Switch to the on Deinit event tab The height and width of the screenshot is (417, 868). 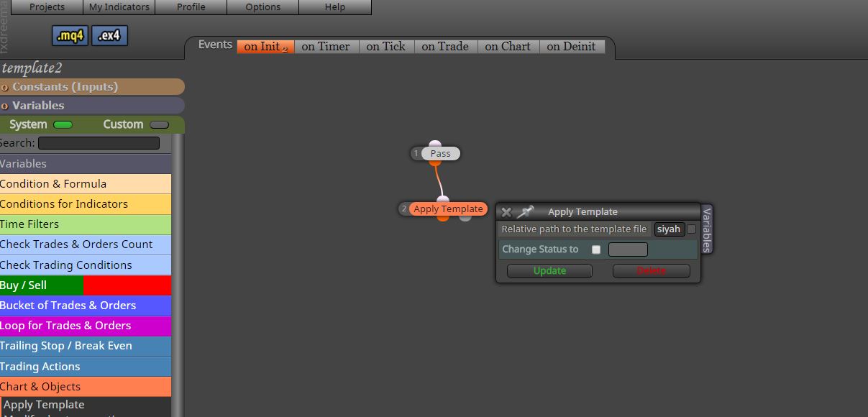coord(572,46)
